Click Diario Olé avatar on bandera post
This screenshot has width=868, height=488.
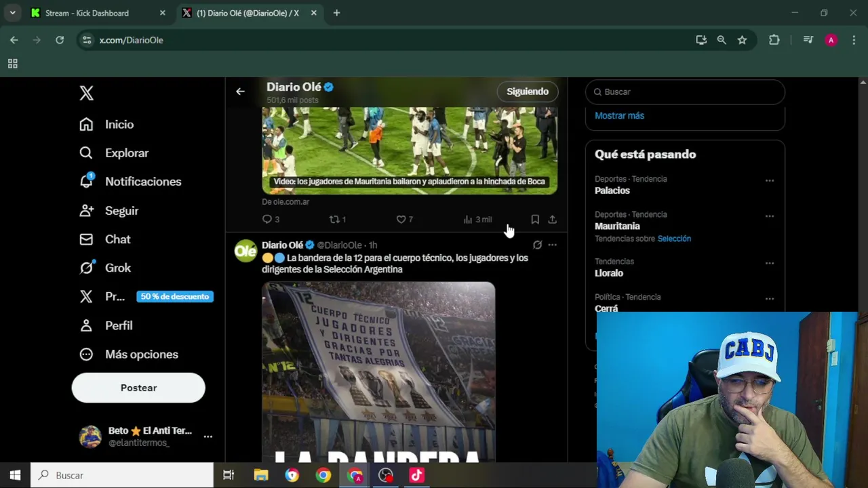point(245,251)
